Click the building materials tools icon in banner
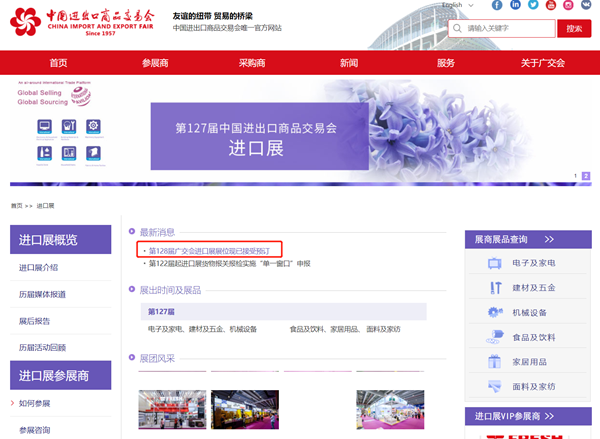The height and width of the screenshot is (439, 600). pos(69,126)
